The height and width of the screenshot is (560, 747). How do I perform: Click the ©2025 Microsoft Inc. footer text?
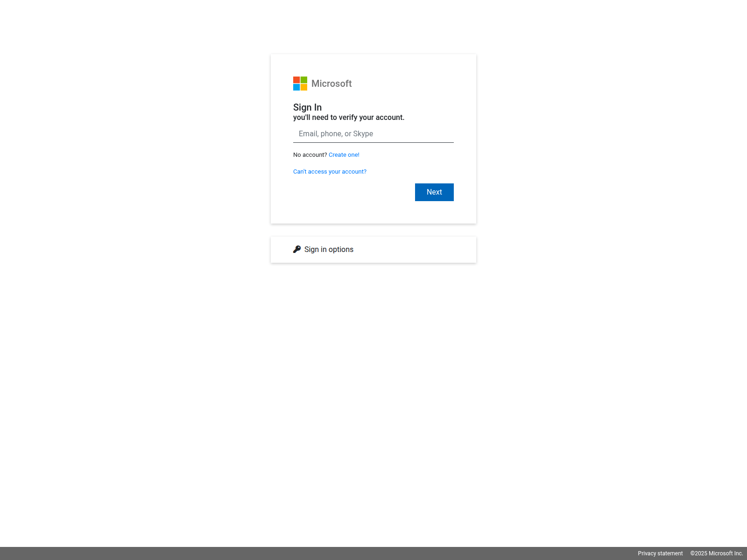click(717, 553)
